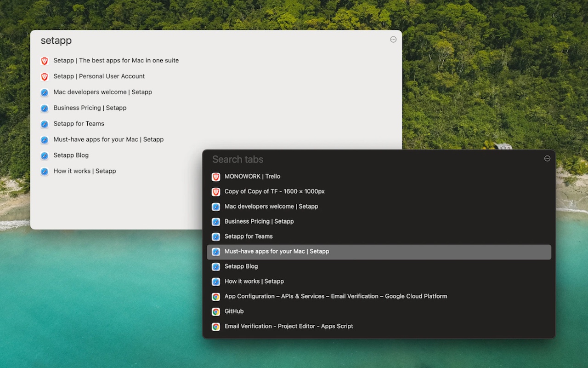This screenshot has width=588, height=368.
Task: Click the Brave favicon on Copy of Copy of TF
Action: click(216, 191)
